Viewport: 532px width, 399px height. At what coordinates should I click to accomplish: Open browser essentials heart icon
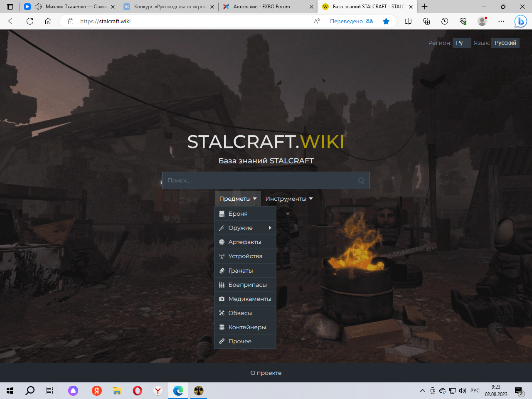click(x=463, y=21)
